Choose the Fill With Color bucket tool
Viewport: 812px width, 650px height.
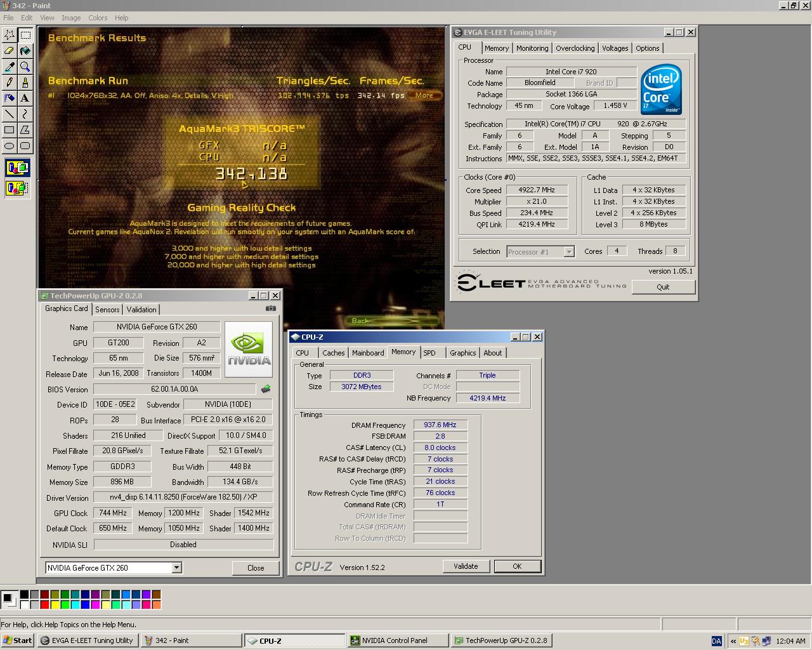tap(25, 51)
